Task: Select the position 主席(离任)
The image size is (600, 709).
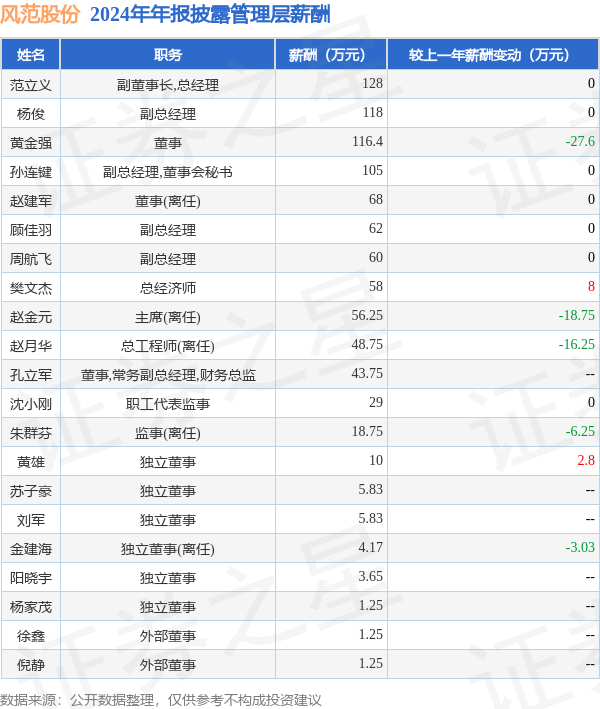Action: tap(168, 316)
